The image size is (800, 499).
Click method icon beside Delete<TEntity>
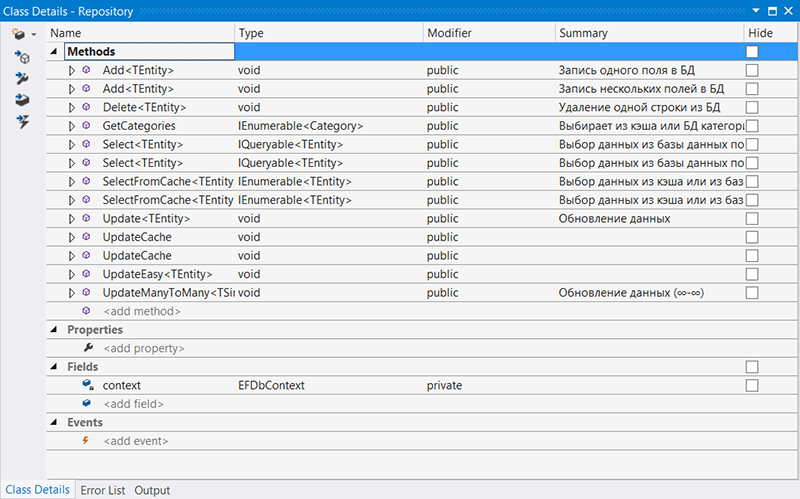point(86,107)
